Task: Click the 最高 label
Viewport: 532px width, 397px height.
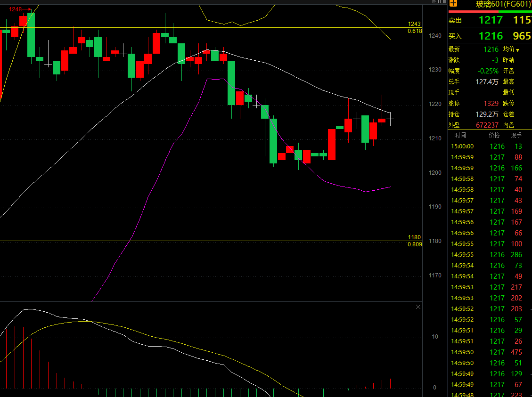Action: (x=508, y=81)
